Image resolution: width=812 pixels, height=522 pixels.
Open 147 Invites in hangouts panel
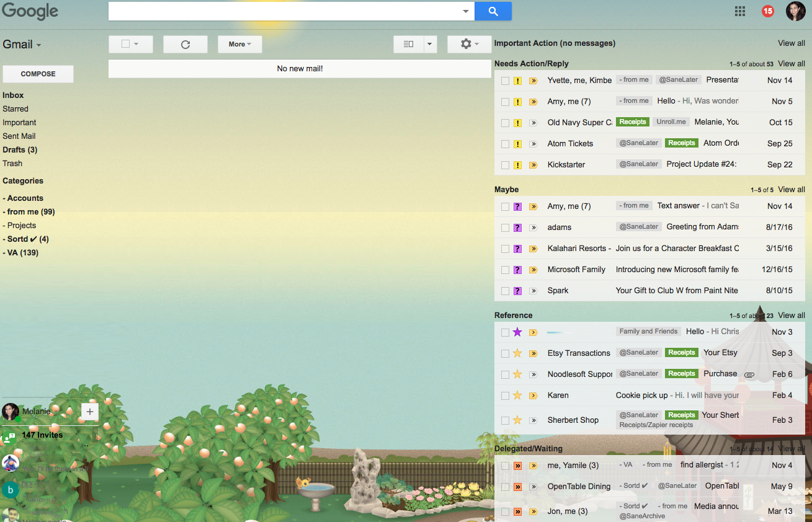(x=42, y=435)
